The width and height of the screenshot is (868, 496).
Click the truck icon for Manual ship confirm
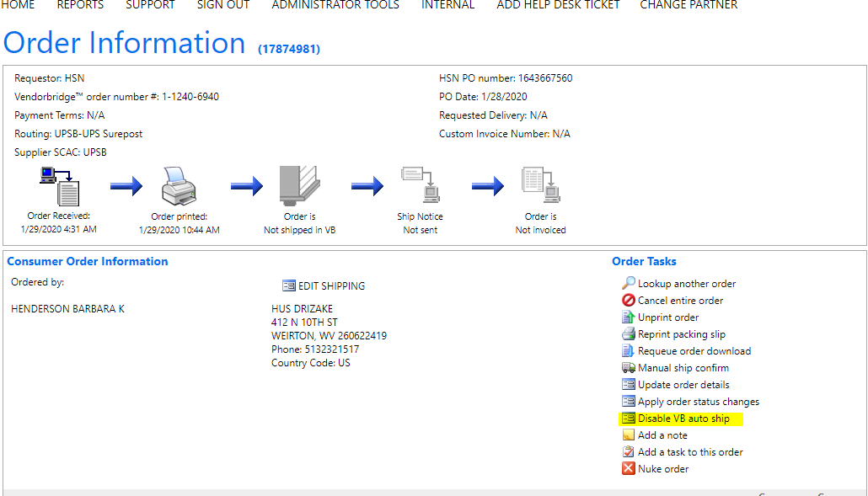(629, 368)
